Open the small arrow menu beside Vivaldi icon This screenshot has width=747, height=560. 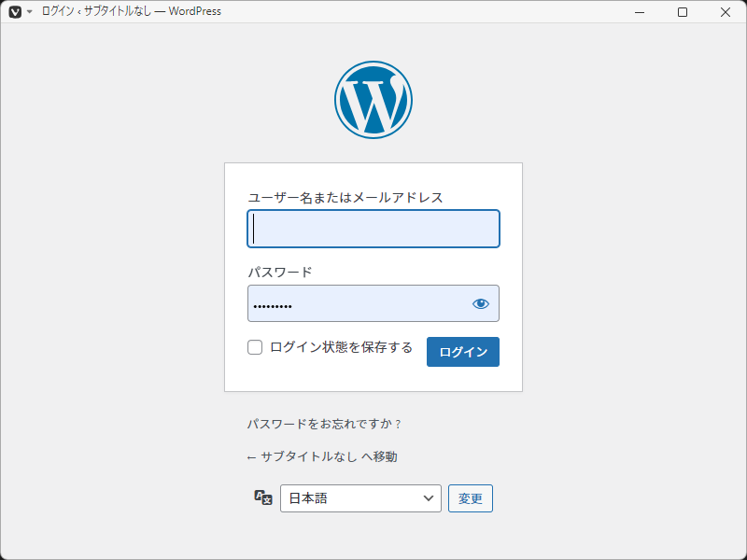[29, 12]
